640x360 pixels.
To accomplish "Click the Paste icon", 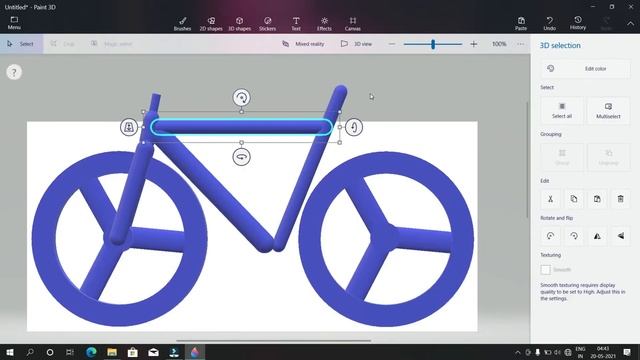I will 521,24.
